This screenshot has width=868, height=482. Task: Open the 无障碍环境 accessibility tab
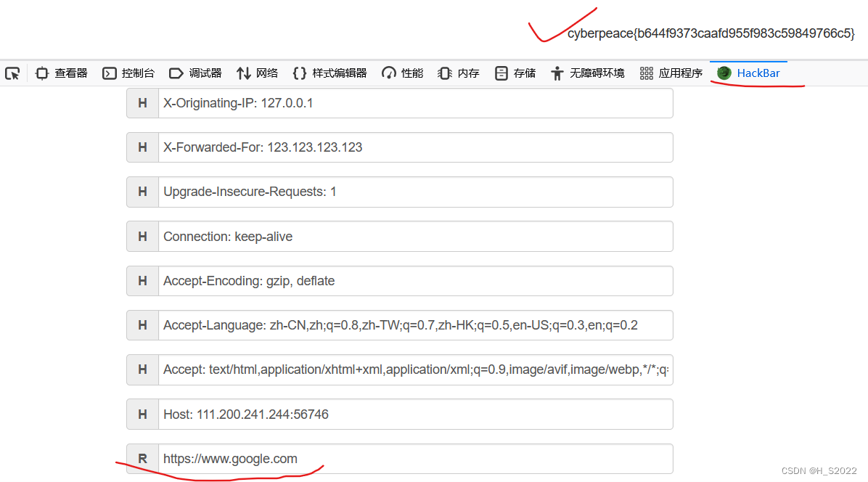tap(588, 73)
